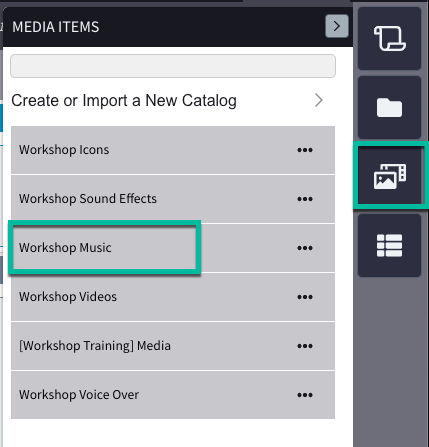This screenshot has width=429, height=447.
Task: Open options for Workshop Icons catalog
Action: click(x=305, y=150)
